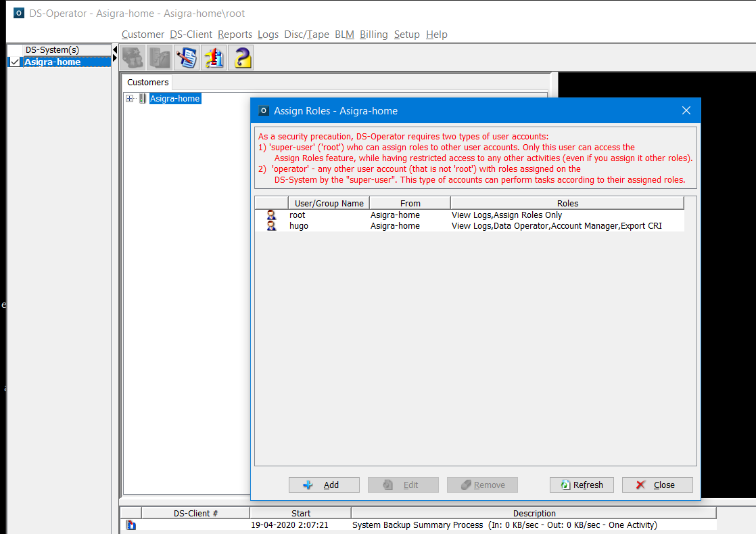756x534 pixels.
Task: Click Assign Roles dialog title icon
Action: [x=263, y=110]
